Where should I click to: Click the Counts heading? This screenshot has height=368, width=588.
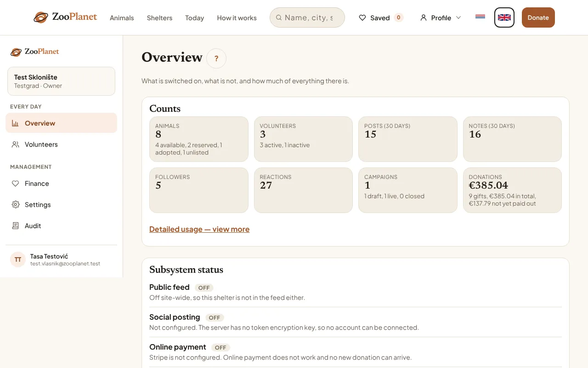165,109
